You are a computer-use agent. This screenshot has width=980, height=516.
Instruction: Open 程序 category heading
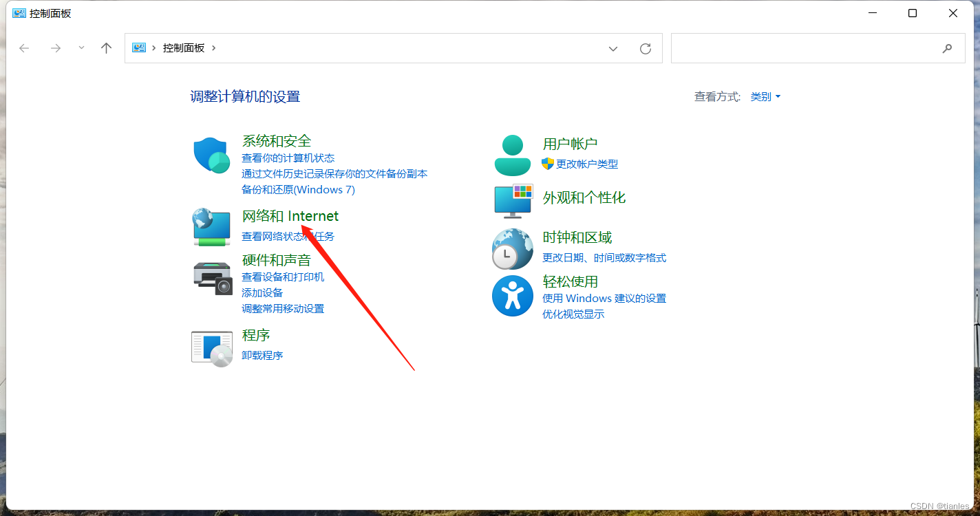[256, 335]
